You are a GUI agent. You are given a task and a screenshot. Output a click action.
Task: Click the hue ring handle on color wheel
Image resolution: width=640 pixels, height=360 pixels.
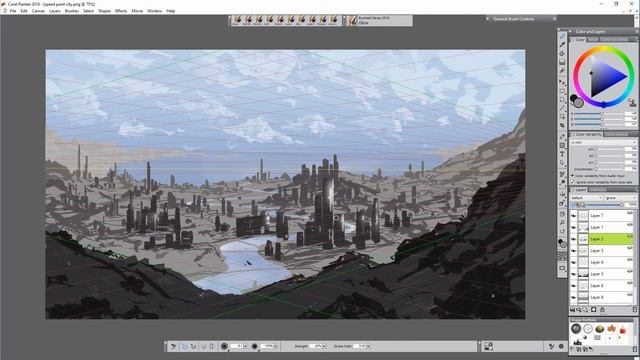point(604,104)
